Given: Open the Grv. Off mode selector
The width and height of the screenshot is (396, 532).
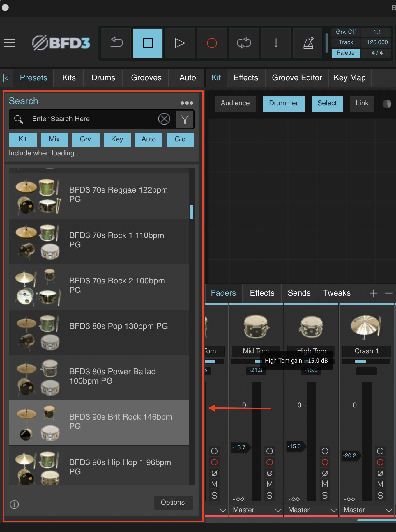Looking at the screenshot, I should click(x=346, y=32).
